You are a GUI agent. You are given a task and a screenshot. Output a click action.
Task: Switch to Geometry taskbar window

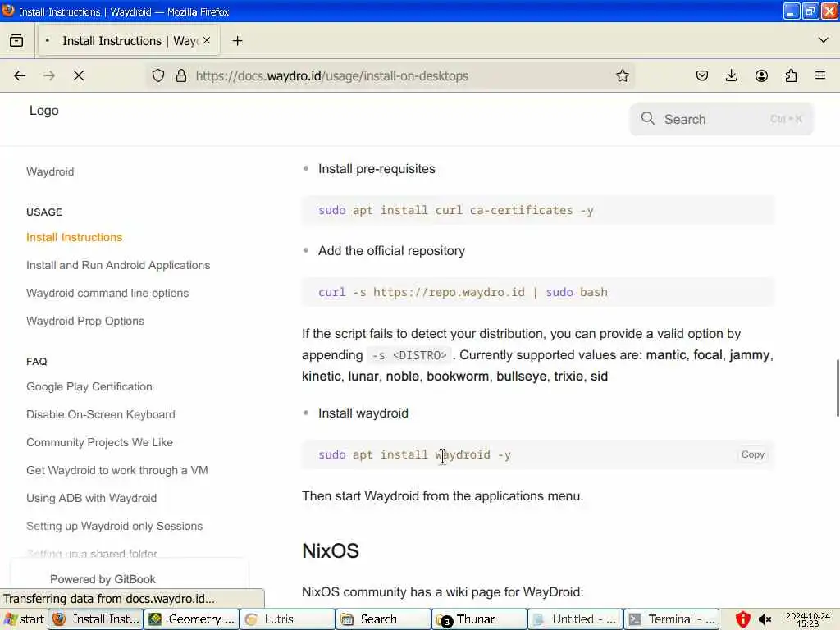191,619
